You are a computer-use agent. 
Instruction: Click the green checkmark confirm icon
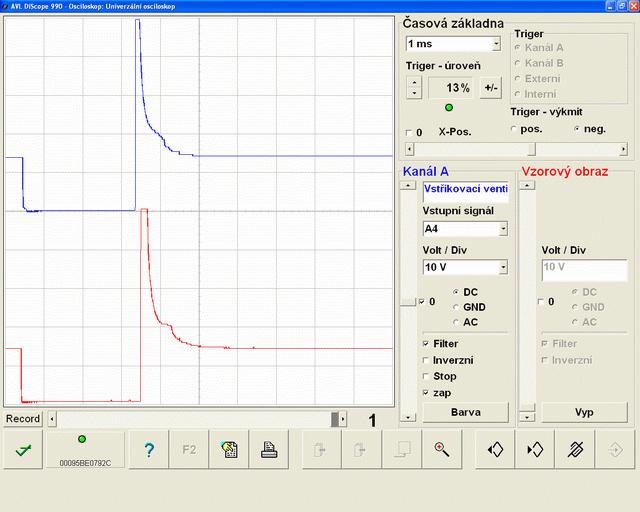point(22,449)
